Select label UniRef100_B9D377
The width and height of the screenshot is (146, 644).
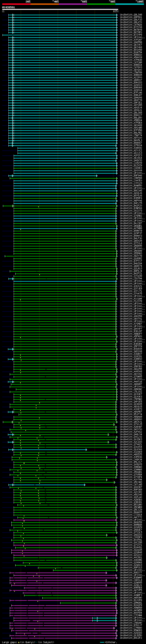[x=131, y=572]
